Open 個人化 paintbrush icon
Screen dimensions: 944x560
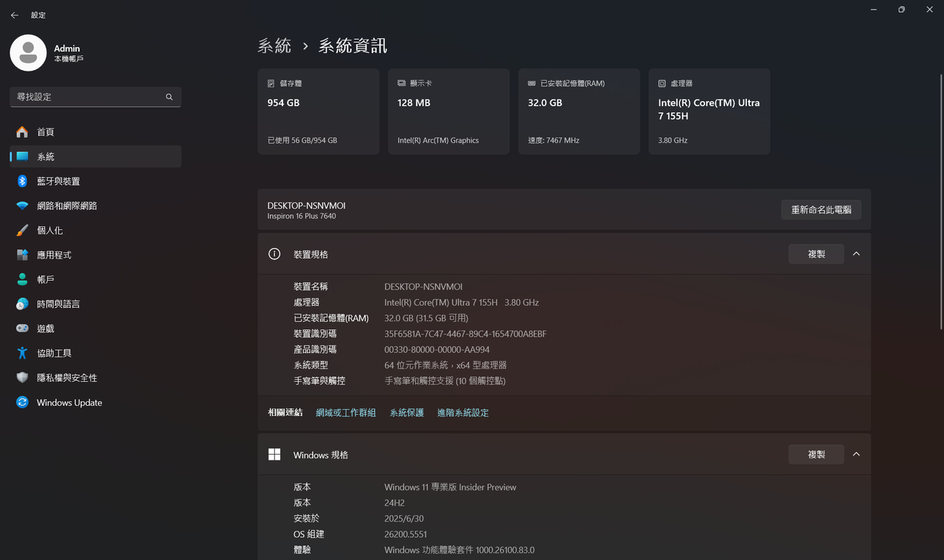click(x=22, y=230)
